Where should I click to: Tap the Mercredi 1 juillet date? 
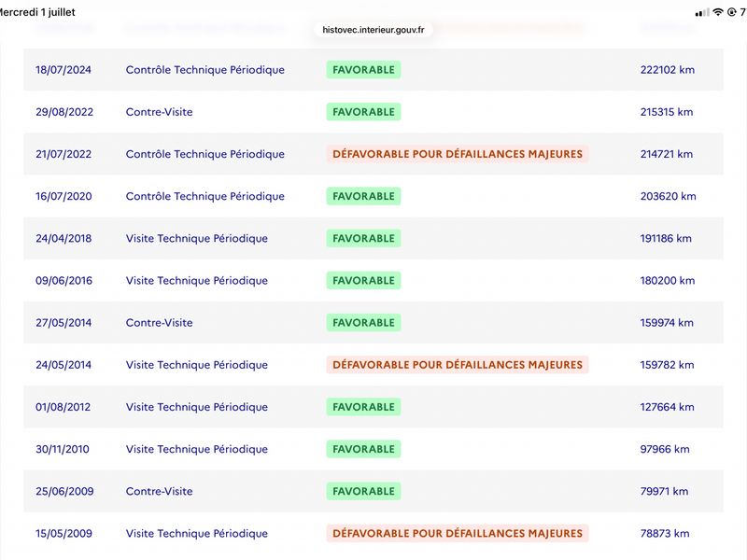point(37,12)
